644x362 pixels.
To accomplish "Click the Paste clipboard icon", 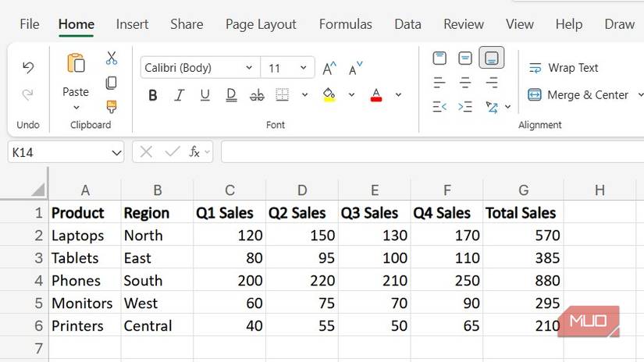I will [x=76, y=64].
